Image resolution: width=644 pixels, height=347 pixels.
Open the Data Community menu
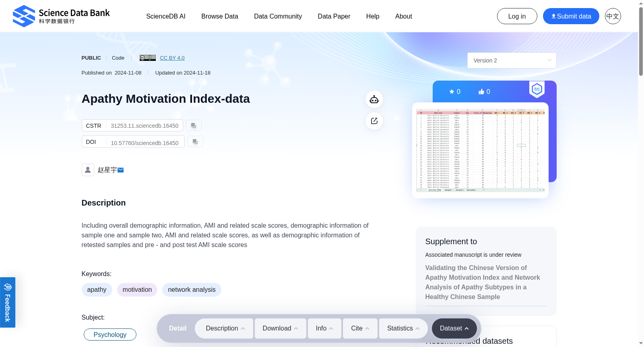pyautogui.click(x=278, y=16)
